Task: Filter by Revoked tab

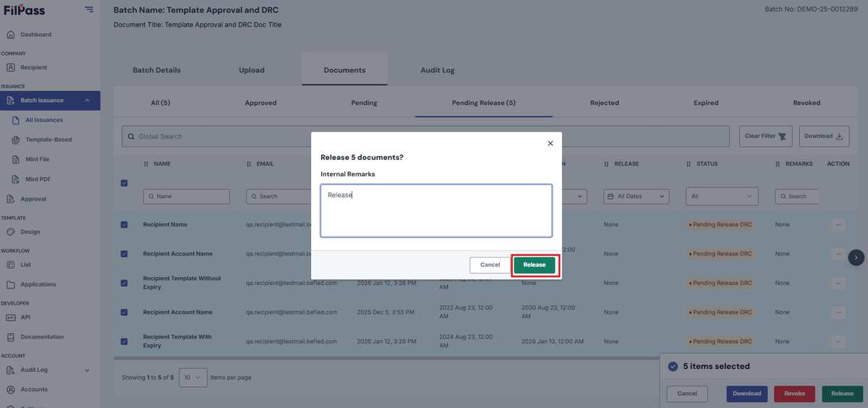Action: [x=807, y=103]
